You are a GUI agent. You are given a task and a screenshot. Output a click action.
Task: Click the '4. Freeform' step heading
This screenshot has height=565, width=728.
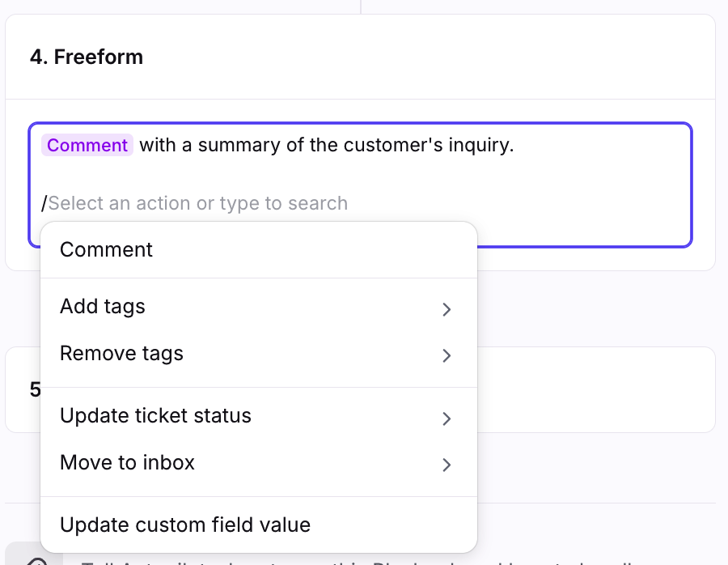click(87, 57)
